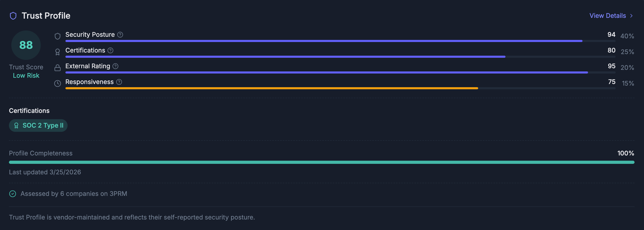Click the circular Trust Score 88 indicator
644x230 pixels.
point(26,45)
